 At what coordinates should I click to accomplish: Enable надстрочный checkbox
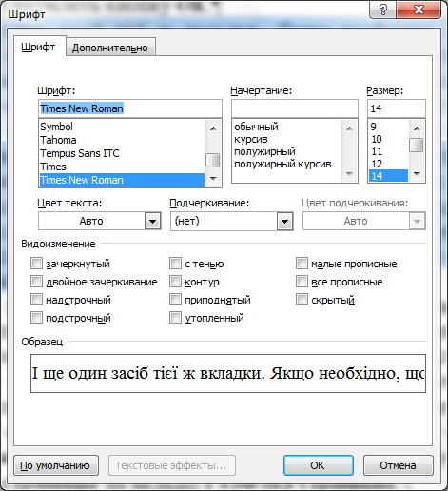pyautogui.click(x=36, y=300)
